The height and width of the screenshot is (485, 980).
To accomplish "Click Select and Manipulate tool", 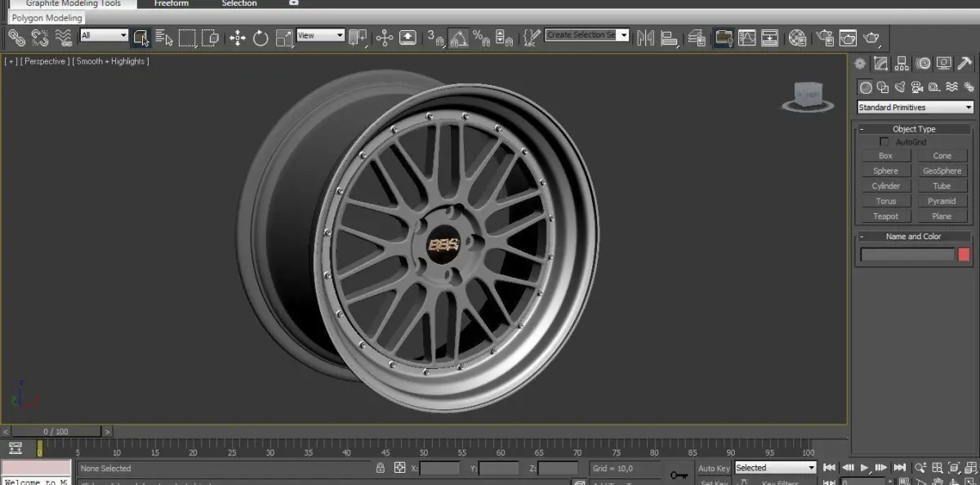I will click(x=385, y=37).
